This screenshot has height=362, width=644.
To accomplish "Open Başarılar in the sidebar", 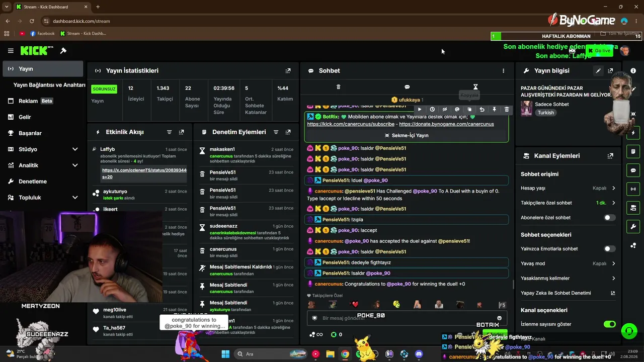I will click(x=43, y=133).
